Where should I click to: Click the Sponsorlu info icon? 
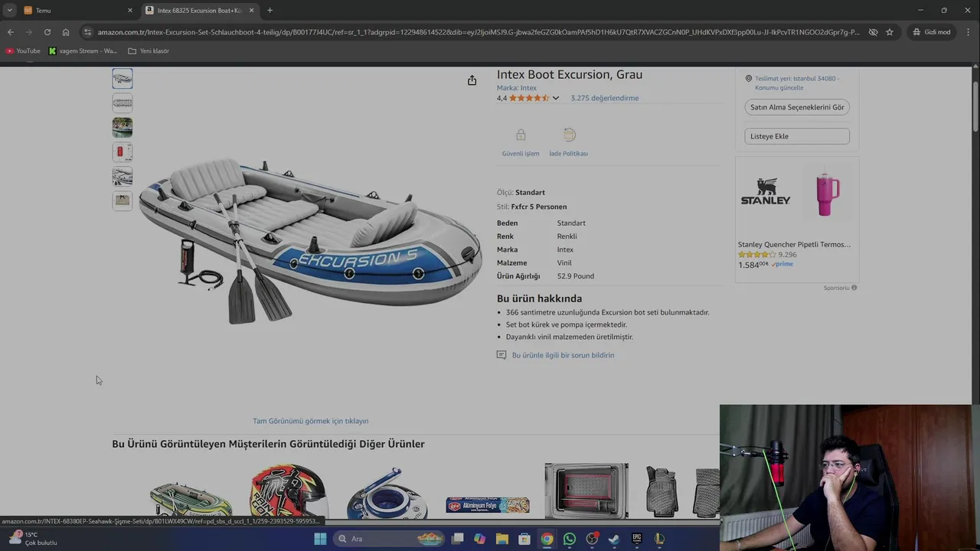(x=854, y=288)
